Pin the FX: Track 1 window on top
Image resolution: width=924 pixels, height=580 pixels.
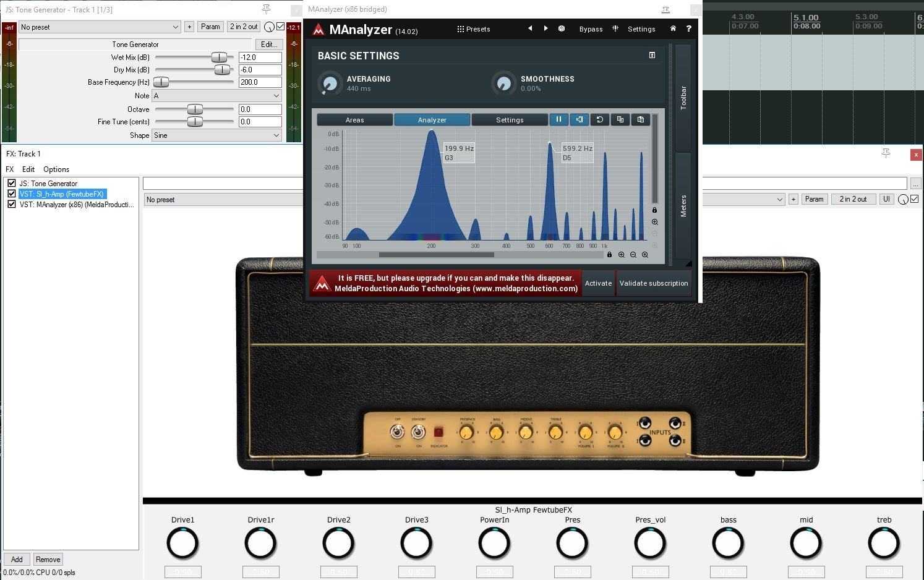click(886, 153)
